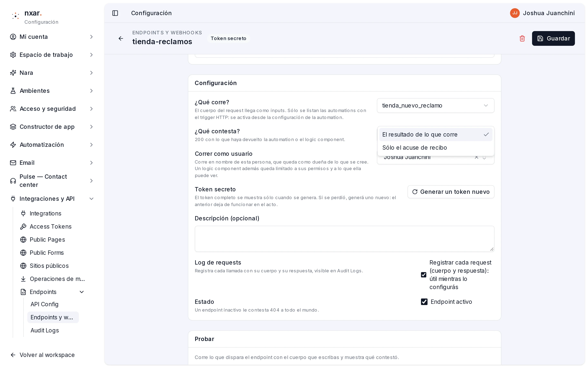Image resolution: width=588 pixels, height=368 pixels.
Task: Expand the Nara section
Action: [x=52, y=73]
